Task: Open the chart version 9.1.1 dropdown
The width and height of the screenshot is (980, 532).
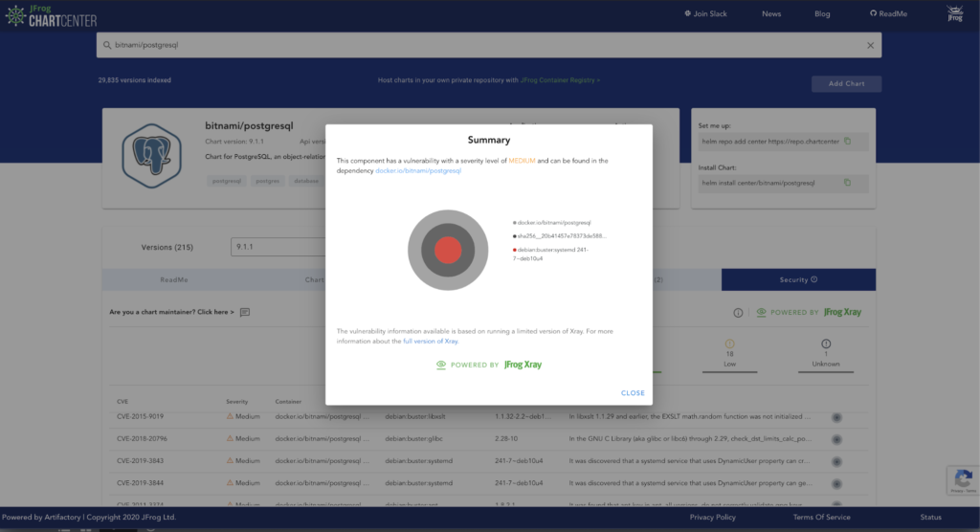Action: coord(278,247)
